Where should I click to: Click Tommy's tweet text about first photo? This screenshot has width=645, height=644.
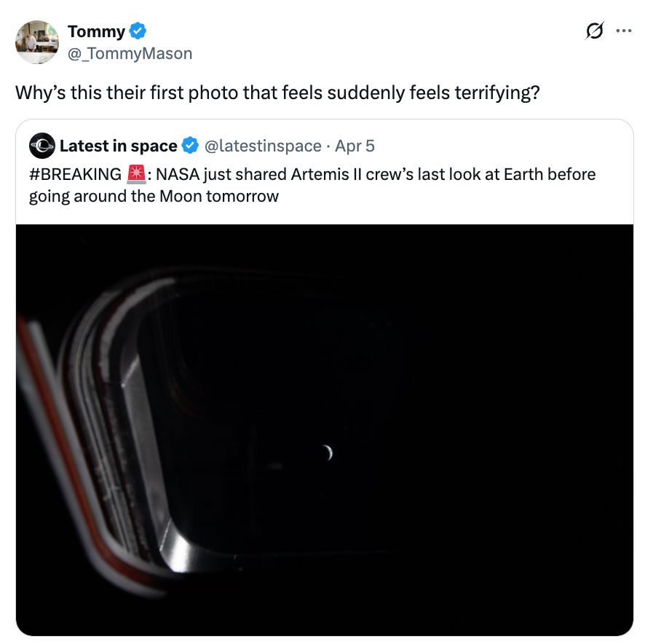tap(277, 94)
